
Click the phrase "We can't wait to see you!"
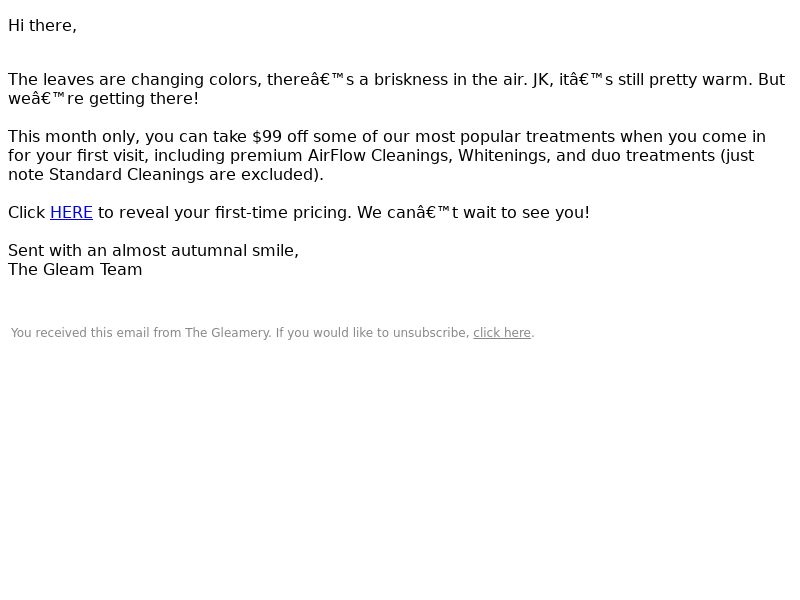pos(473,212)
